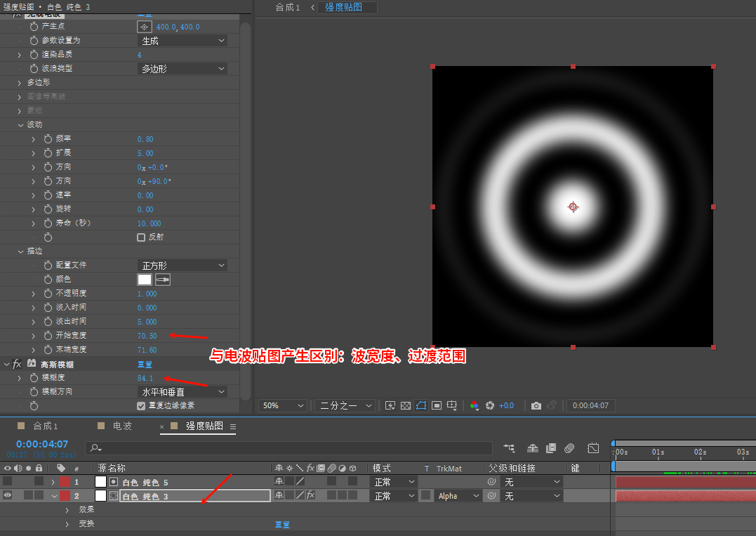Toggle fx switch on layer 2
Screen dimensions: 756x536
(310, 495)
